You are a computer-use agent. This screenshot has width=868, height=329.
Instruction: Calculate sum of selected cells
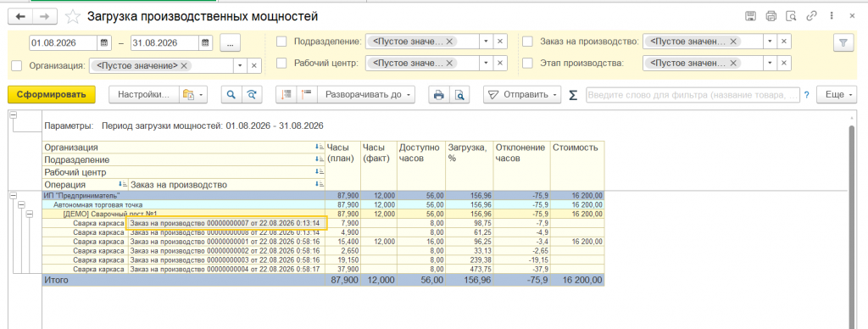pos(573,95)
